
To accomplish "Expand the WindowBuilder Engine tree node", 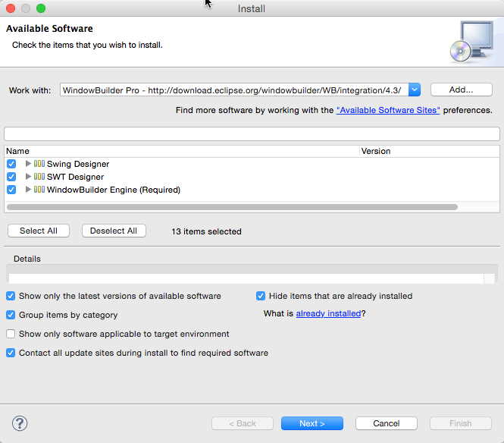I will point(28,190).
